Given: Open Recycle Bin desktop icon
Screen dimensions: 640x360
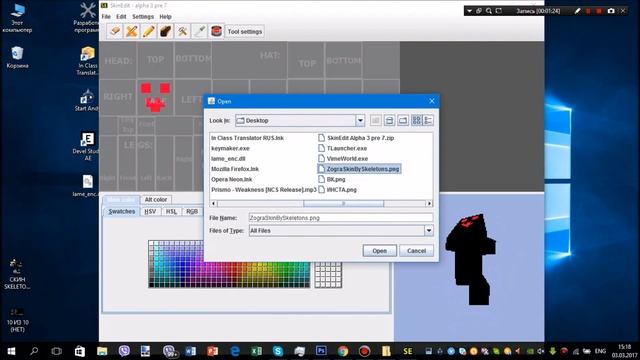Looking at the screenshot, I should click(17, 58).
